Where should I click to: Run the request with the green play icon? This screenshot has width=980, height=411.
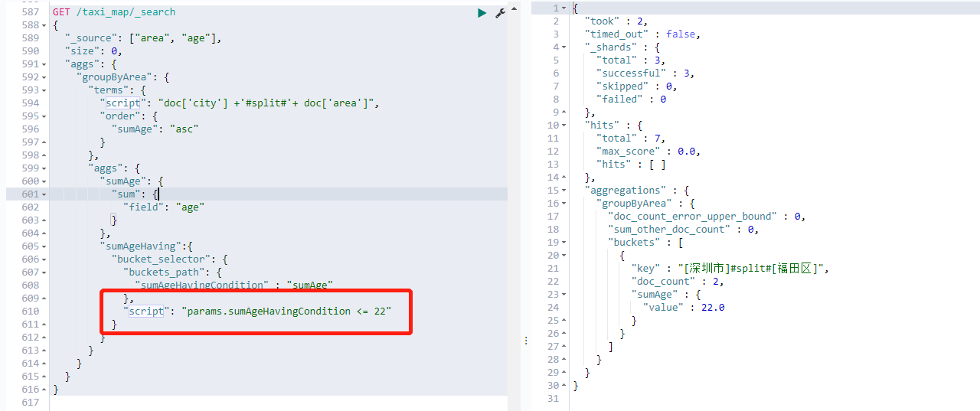pos(482,13)
